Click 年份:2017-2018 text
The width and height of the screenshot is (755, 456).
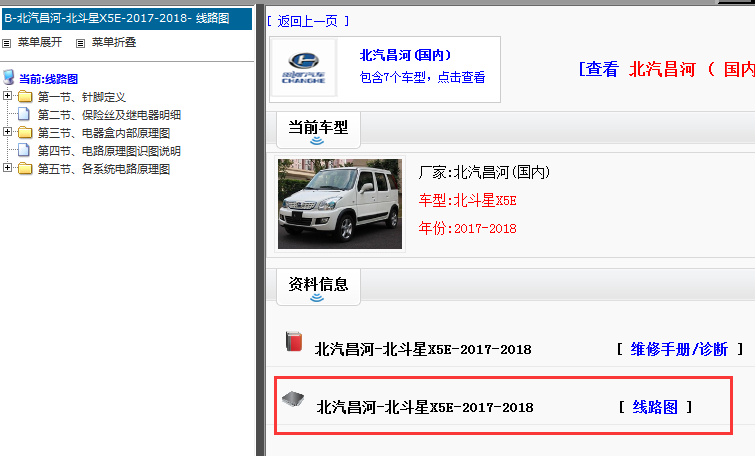click(468, 228)
